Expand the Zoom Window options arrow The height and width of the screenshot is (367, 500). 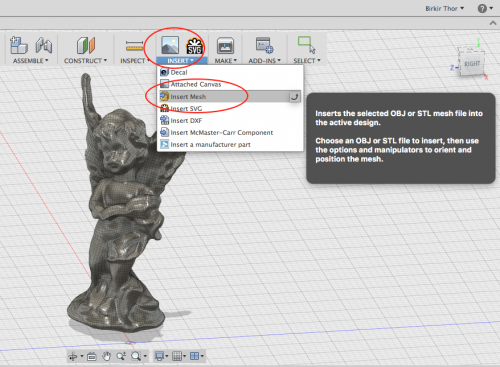[x=145, y=356]
